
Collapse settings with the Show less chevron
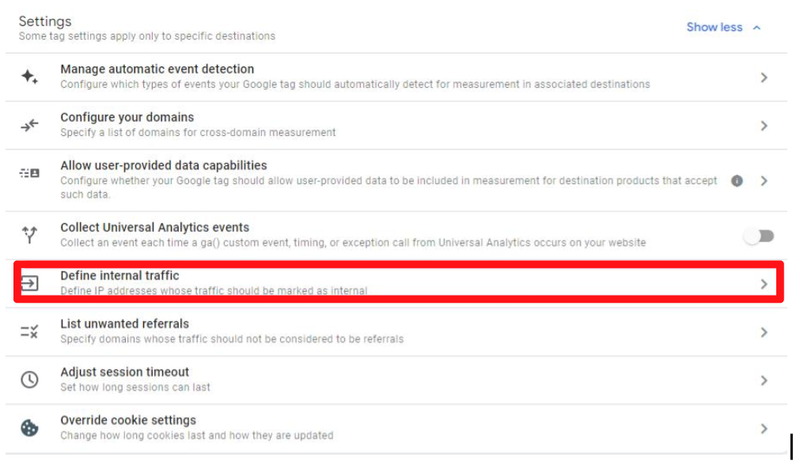click(x=757, y=28)
